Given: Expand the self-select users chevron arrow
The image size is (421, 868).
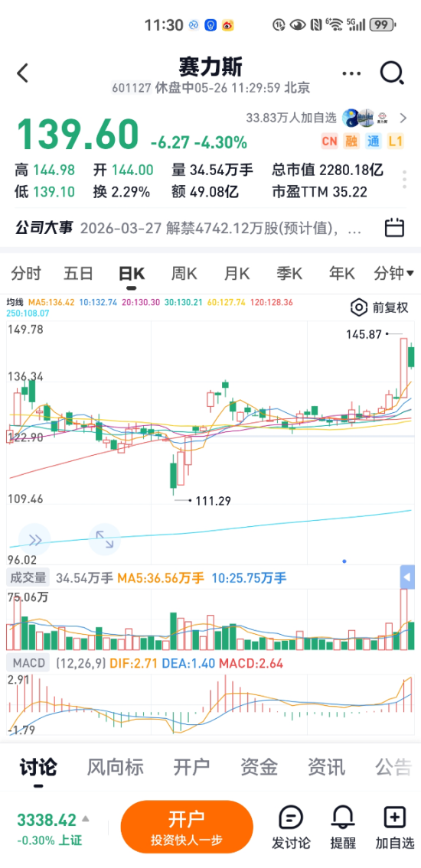Looking at the screenshot, I should pos(403,118).
